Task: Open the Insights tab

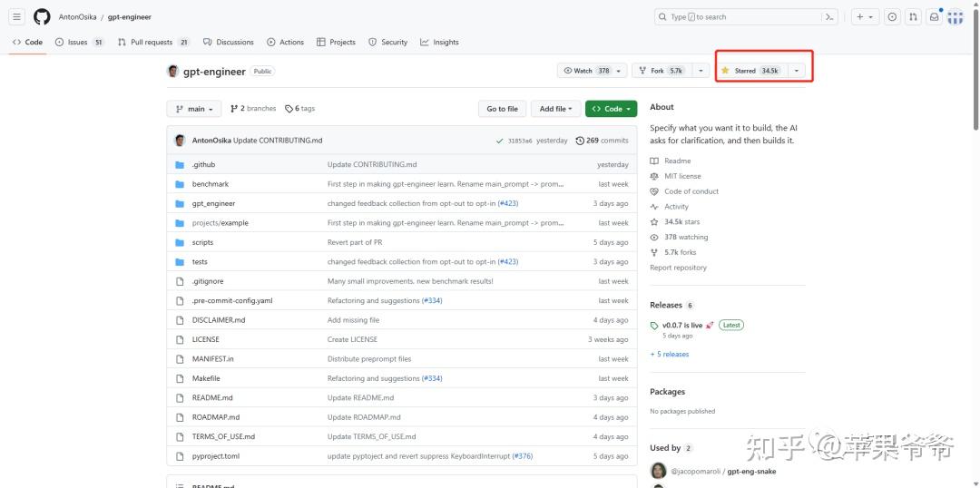Action: [x=439, y=42]
